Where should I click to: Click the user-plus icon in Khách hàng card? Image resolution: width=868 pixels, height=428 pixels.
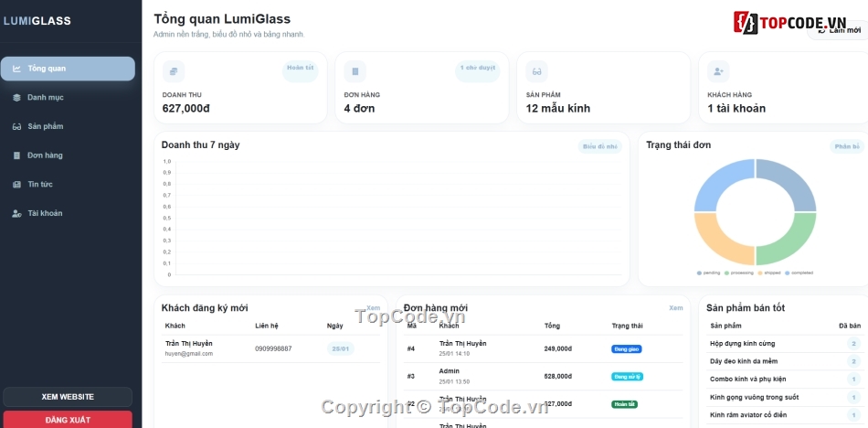718,71
